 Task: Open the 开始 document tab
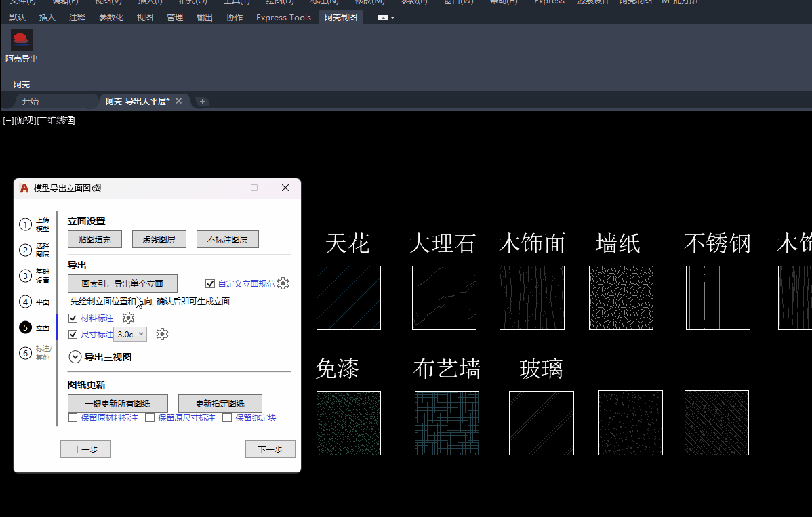(x=31, y=102)
